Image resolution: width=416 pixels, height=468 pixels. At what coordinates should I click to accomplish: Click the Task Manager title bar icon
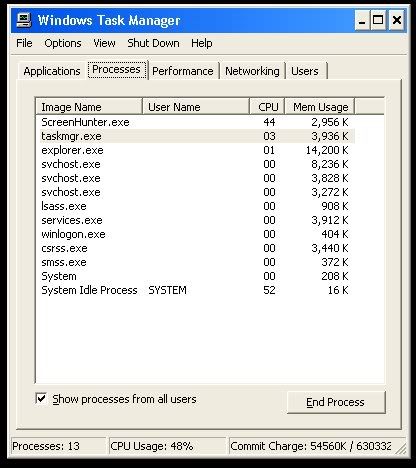pyautogui.click(x=23, y=20)
